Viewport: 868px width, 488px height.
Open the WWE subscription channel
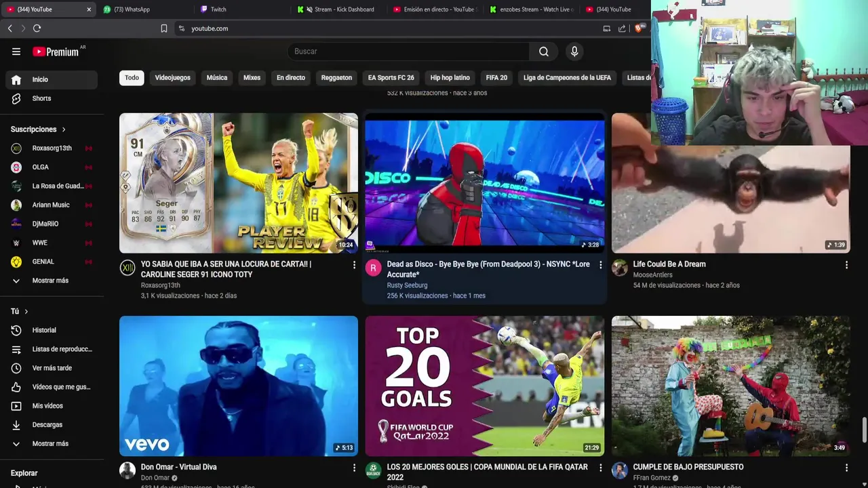pyautogui.click(x=52, y=243)
